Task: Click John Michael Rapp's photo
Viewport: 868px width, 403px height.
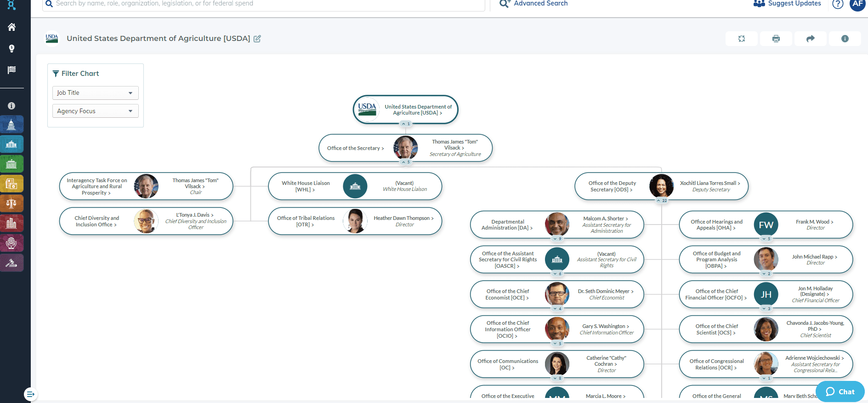Action: coord(766,259)
